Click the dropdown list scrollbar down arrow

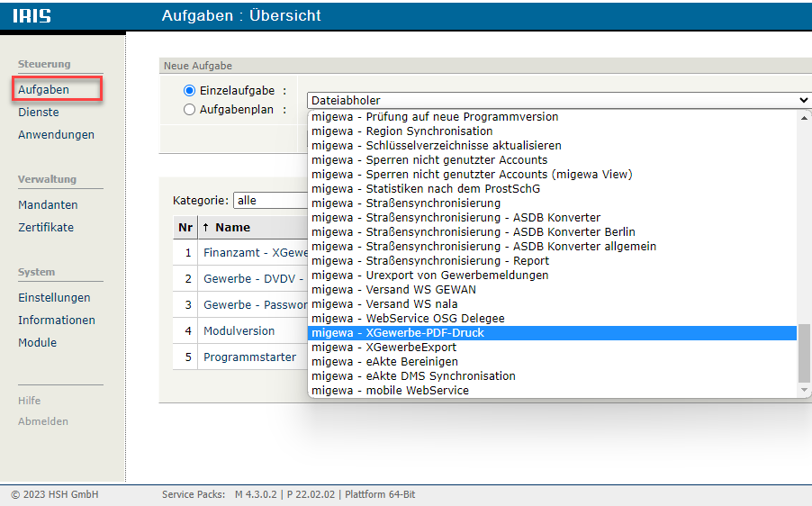pos(805,390)
